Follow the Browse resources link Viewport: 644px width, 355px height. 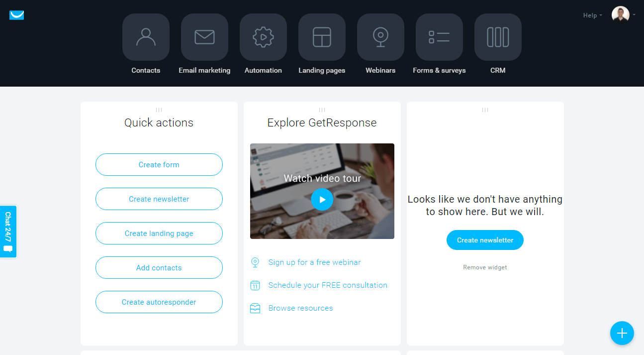(x=301, y=308)
